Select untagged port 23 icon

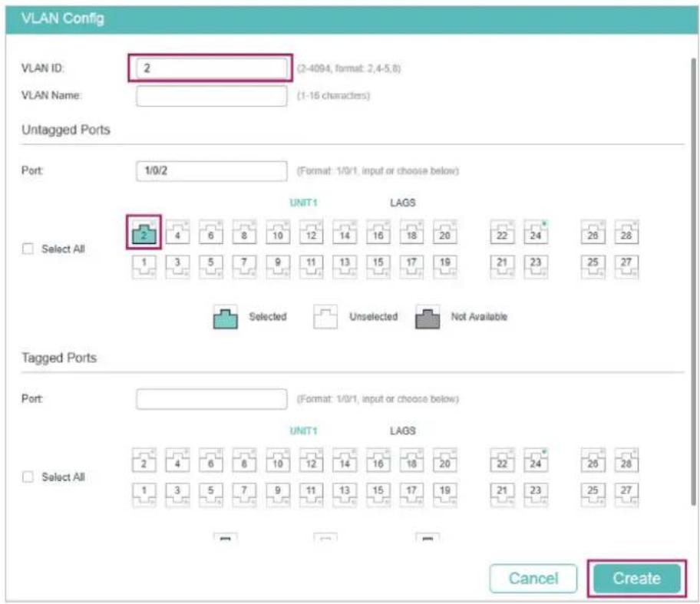pos(536,267)
